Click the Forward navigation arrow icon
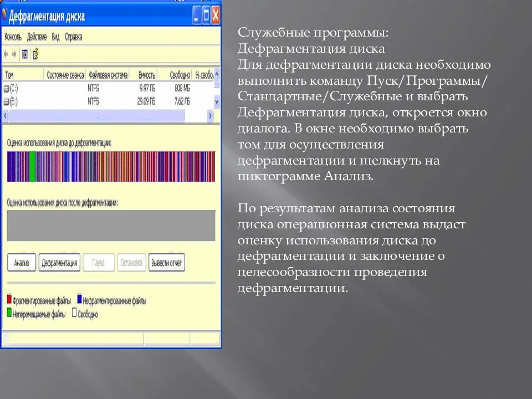The image size is (532, 399). tap(13, 54)
